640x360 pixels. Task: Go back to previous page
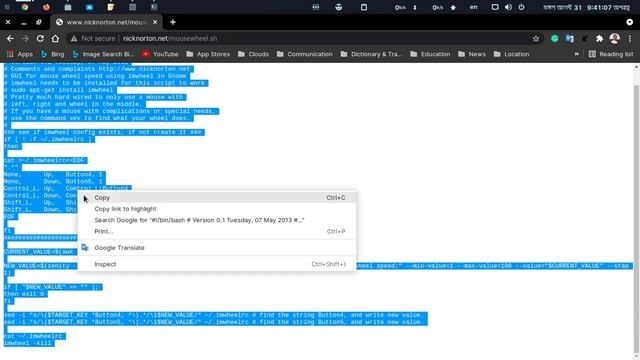[x=10, y=38]
